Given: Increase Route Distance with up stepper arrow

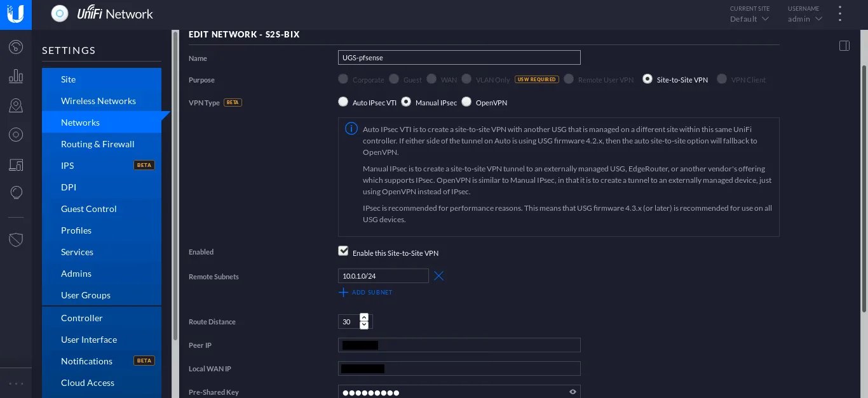Looking at the screenshot, I should point(364,317).
